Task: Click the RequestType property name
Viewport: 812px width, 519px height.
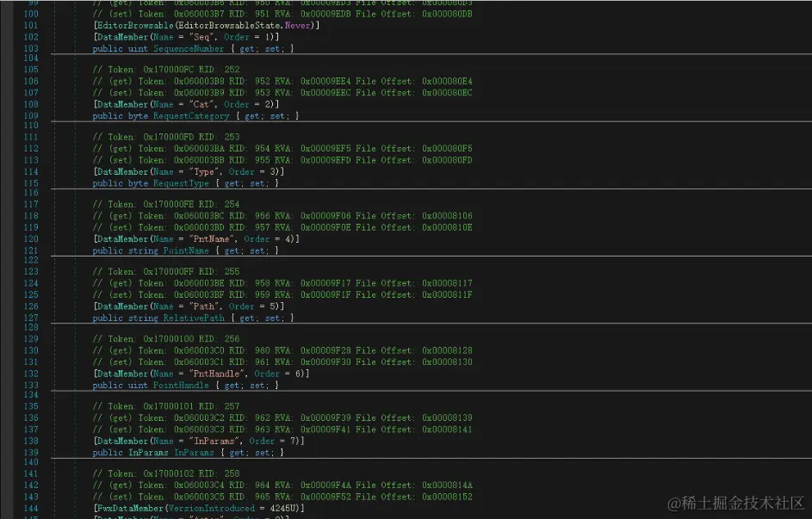Action: (x=181, y=183)
